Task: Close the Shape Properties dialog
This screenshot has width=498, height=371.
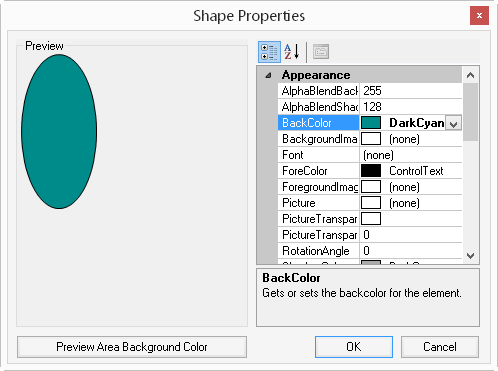Action: pyautogui.click(x=479, y=15)
